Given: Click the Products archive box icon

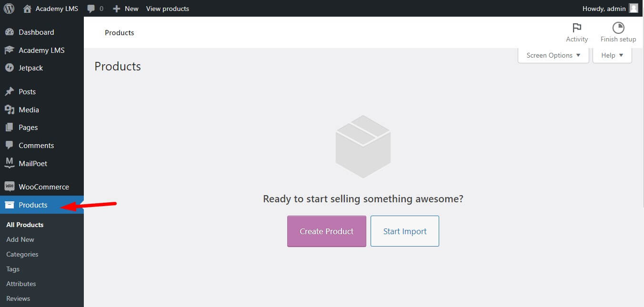Looking at the screenshot, I should tap(9, 205).
